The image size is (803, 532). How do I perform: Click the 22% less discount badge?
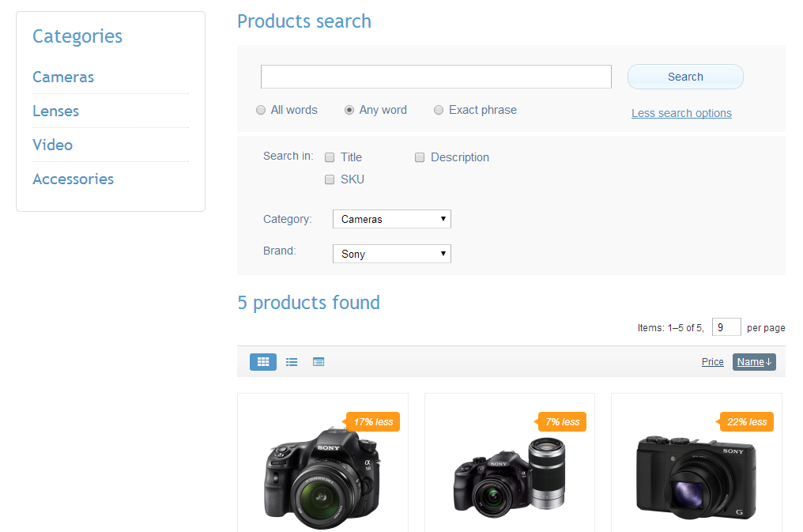tap(747, 422)
